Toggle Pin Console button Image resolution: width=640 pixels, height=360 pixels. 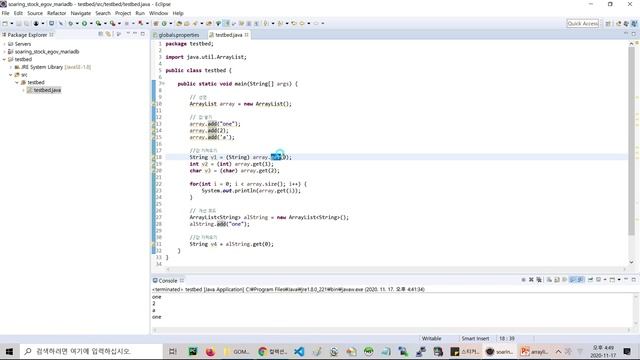tap(590, 280)
